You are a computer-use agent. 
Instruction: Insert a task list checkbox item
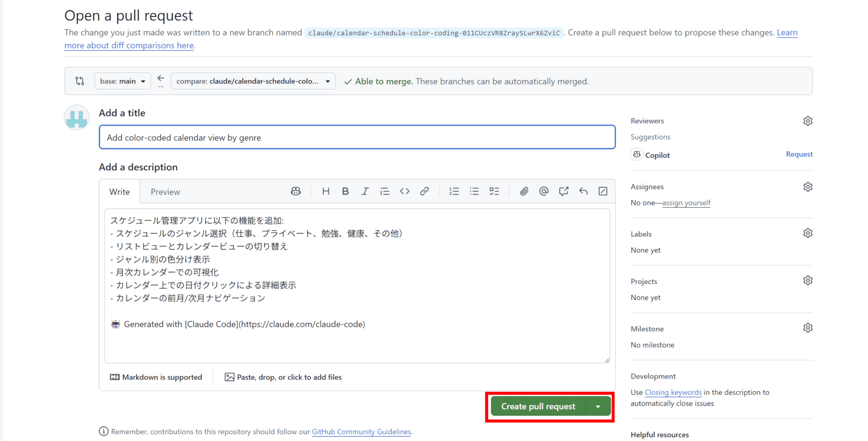tap(494, 191)
